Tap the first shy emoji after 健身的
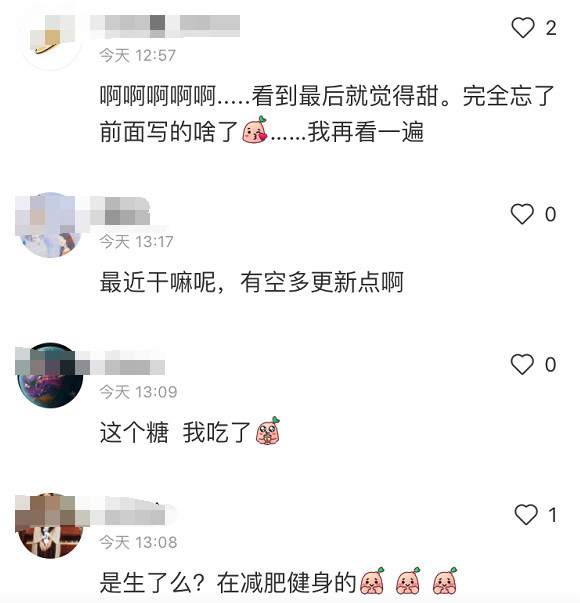 (372, 581)
